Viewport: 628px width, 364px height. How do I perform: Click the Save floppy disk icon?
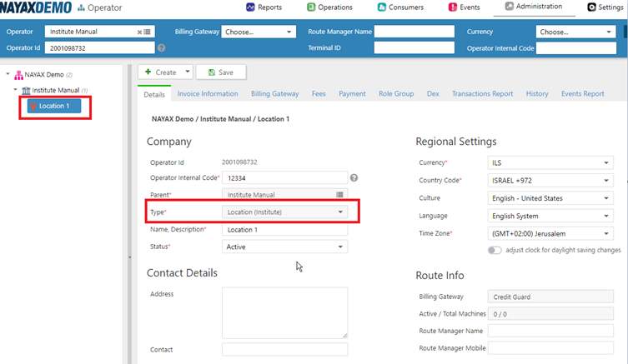212,72
